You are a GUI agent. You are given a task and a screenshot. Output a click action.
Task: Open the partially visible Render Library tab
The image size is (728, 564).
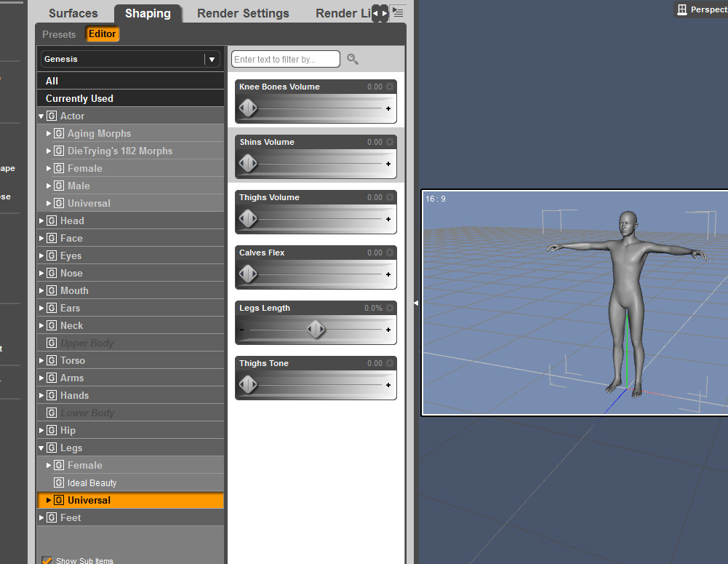(x=343, y=14)
